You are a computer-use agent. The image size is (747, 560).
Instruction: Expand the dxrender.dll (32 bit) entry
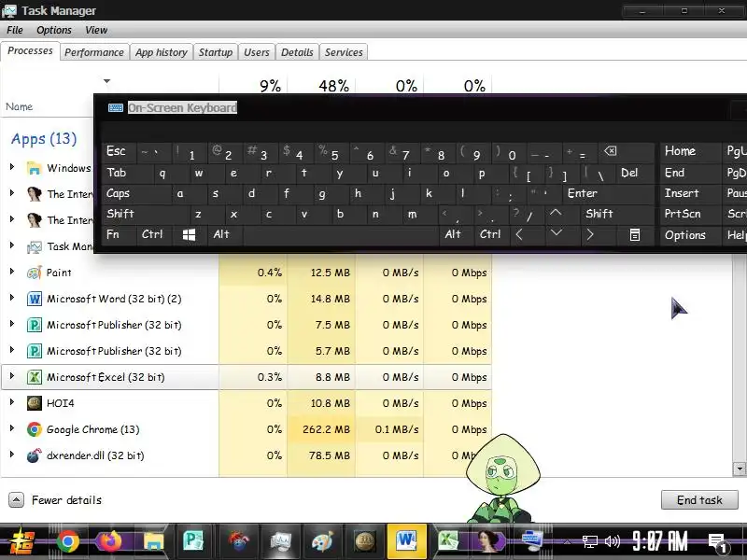tap(12, 455)
